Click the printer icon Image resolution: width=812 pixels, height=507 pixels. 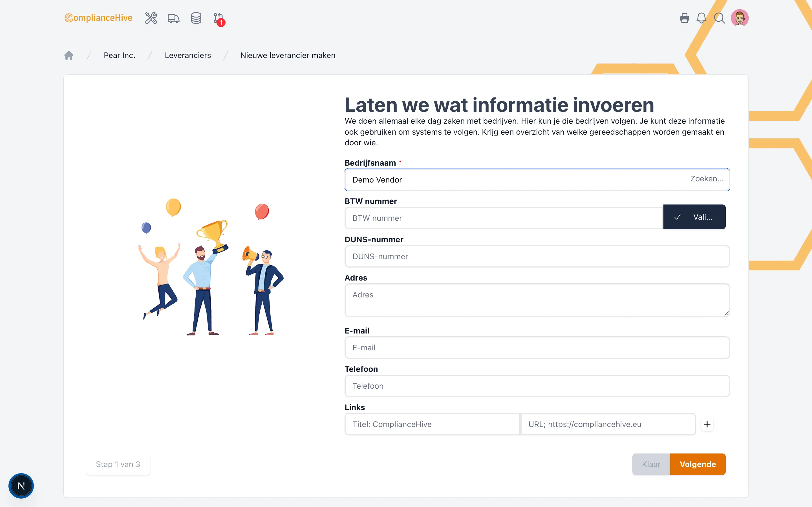(684, 18)
